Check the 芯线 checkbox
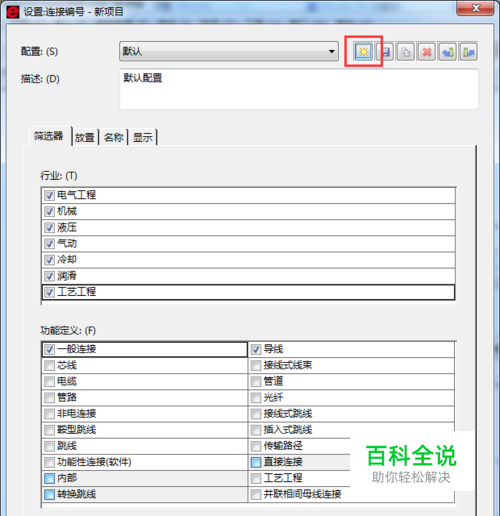Image resolution: width=500 pixels, height=516 pixels. click(49, 366)
